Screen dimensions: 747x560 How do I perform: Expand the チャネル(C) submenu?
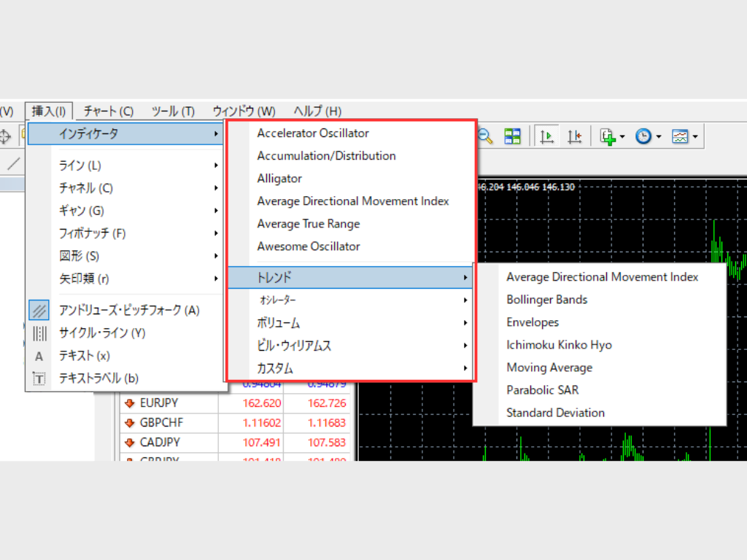click(125, 188)
